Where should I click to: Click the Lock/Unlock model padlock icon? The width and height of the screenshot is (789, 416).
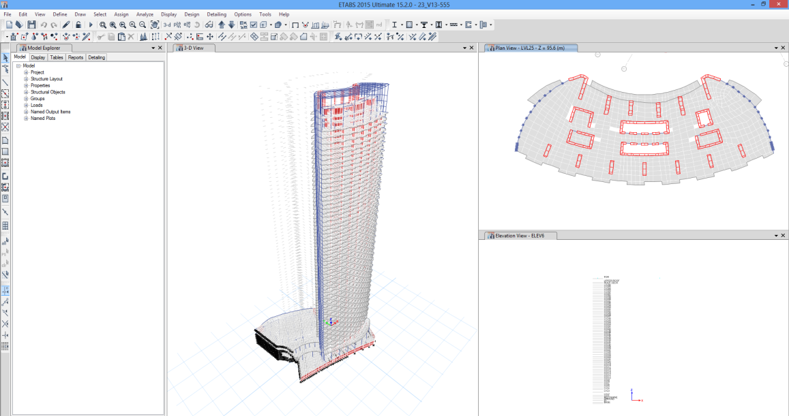pos(78,25)
